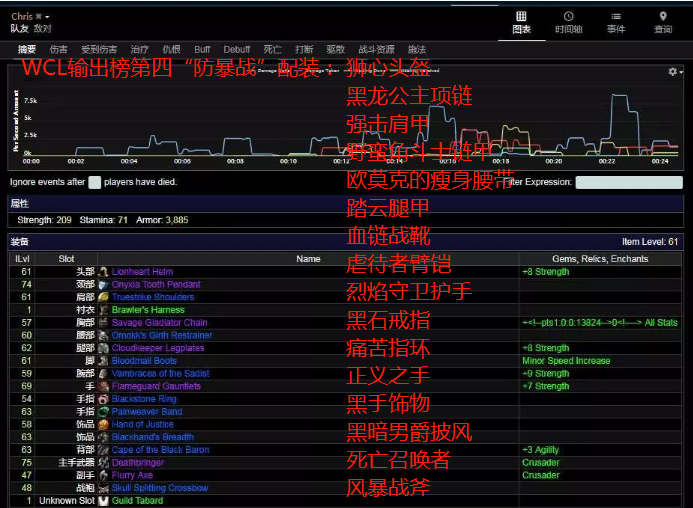Click the Bloodmail Boots item icon
Image resolution: width=693 pixels, height=508 pixels.
click(x=103, y=361)
